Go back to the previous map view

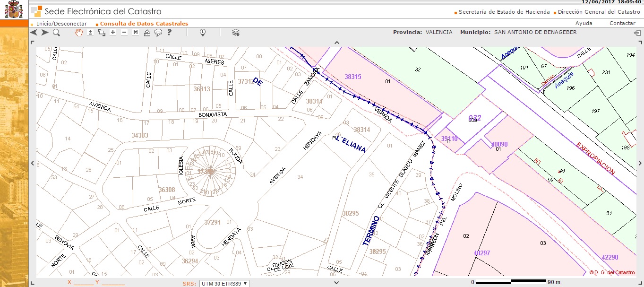34,33
